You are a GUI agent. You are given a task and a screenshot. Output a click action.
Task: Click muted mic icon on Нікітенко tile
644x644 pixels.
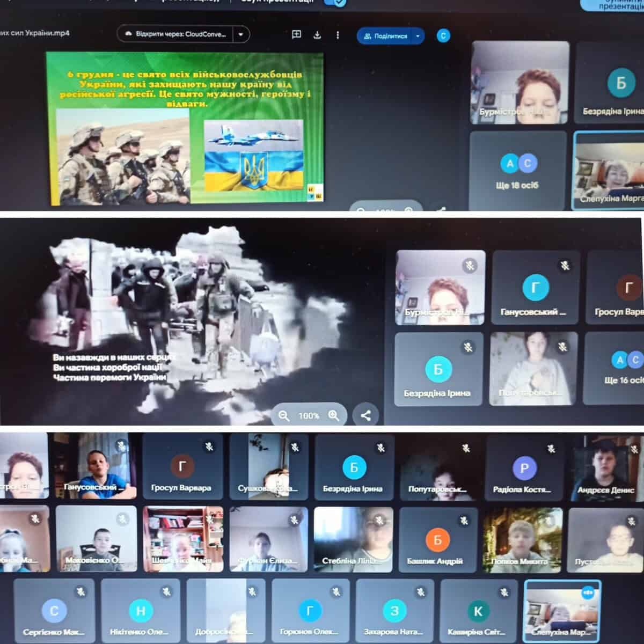click(x=167, y=591)
